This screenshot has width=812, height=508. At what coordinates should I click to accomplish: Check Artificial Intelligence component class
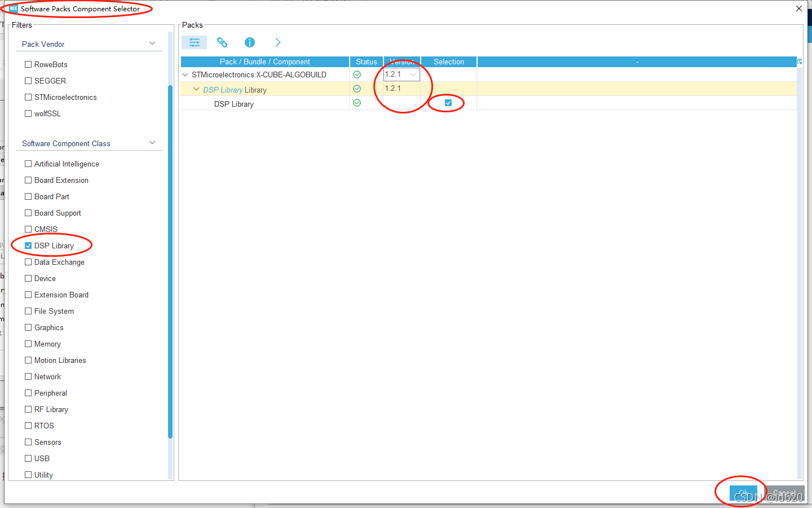click(28, 164)
